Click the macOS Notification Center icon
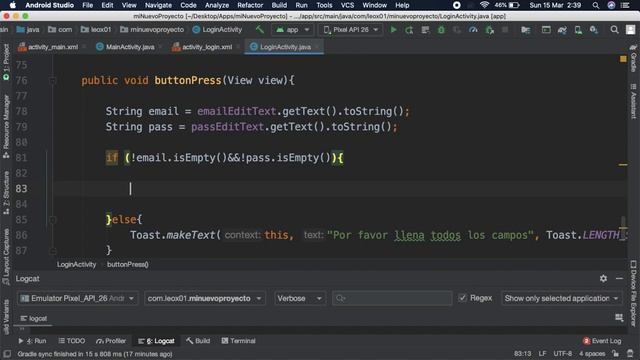The image size is (640, 360). pos(625,5)
